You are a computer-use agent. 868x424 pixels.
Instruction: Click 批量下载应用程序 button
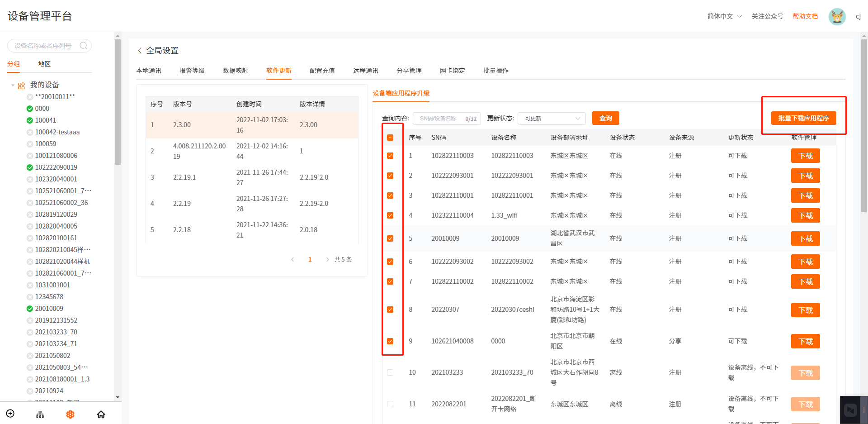coord(804,118)
